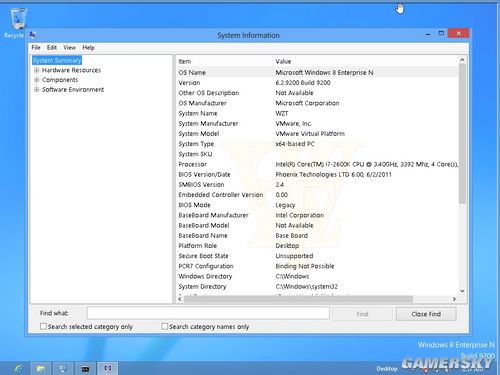
Task: Click the vertical scrollbar thumb
Action: [x=462, y=134]
